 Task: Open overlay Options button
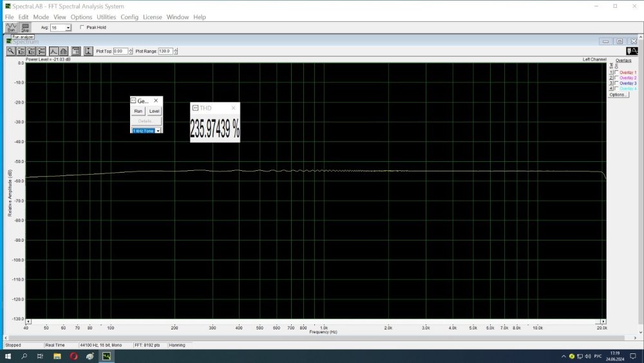coord(618,94)
